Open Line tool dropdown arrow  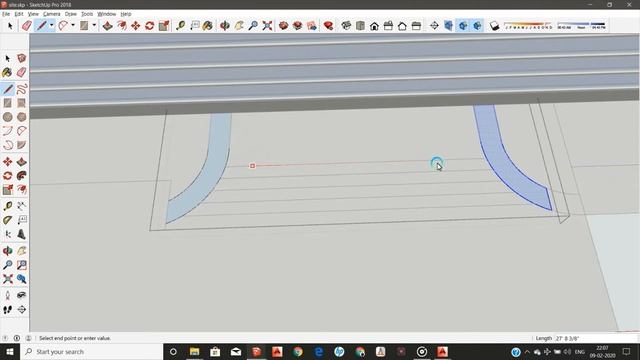(51, 26)
